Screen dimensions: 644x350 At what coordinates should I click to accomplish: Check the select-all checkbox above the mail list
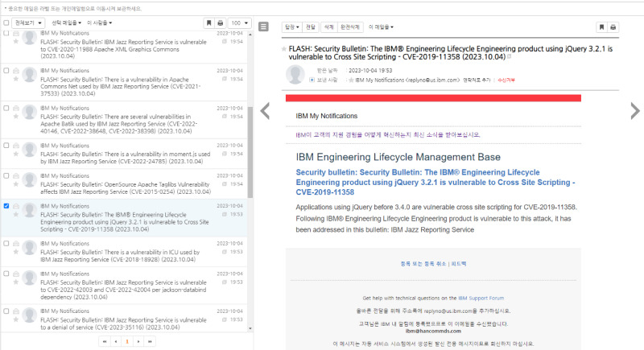[6, 23]
